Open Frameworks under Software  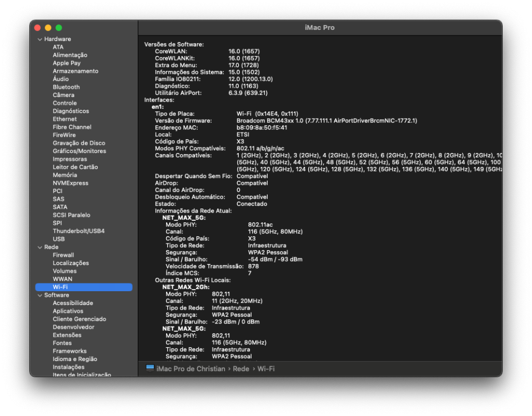click(69, 351)
